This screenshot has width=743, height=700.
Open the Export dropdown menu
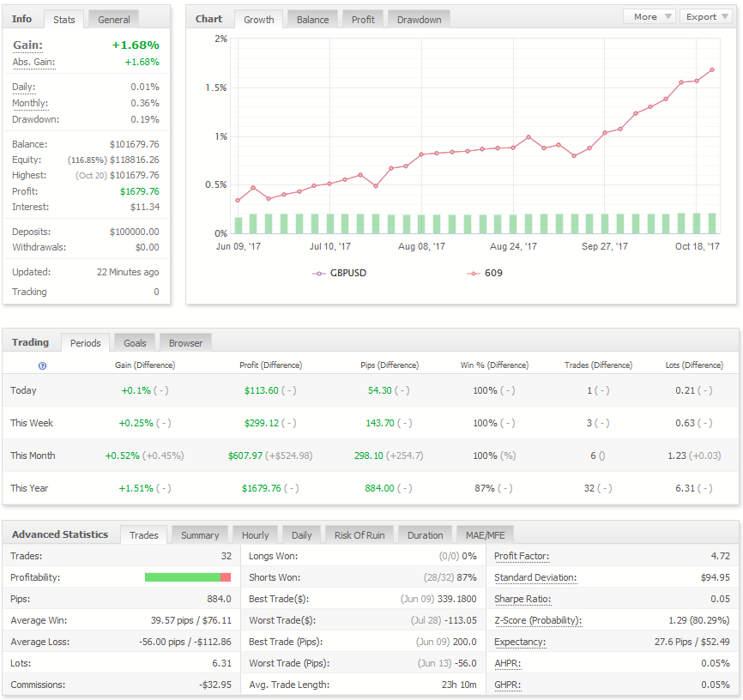tap(706, 16)
